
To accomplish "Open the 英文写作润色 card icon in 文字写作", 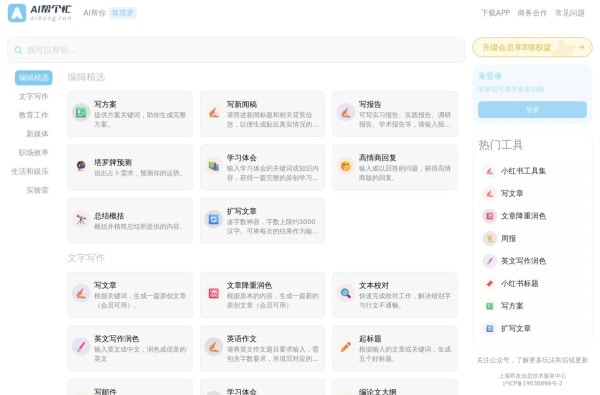I will (x=81, y=347).
